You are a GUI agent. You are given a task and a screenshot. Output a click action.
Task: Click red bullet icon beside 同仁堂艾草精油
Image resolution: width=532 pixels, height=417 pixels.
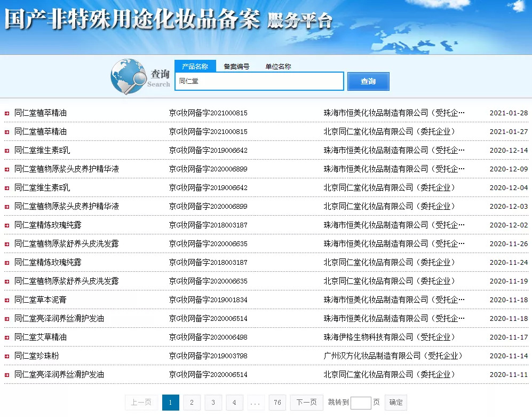point(7,337)
